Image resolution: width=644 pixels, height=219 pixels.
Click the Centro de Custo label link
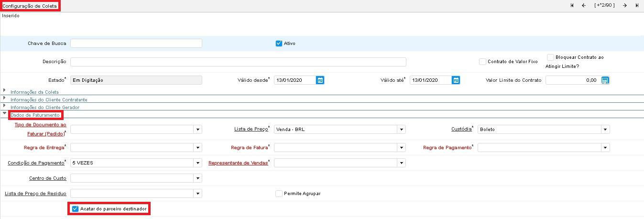click(48, 178)
